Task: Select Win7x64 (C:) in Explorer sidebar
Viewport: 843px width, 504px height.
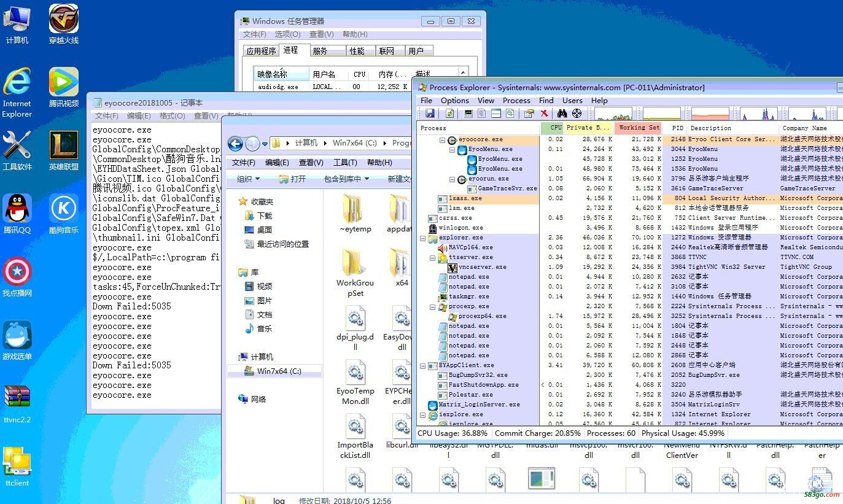Action: tap(273, 371)
